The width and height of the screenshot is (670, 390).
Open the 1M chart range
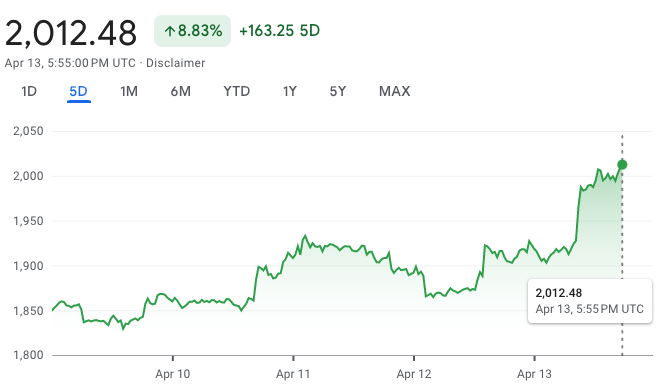[x=129, y=91]
